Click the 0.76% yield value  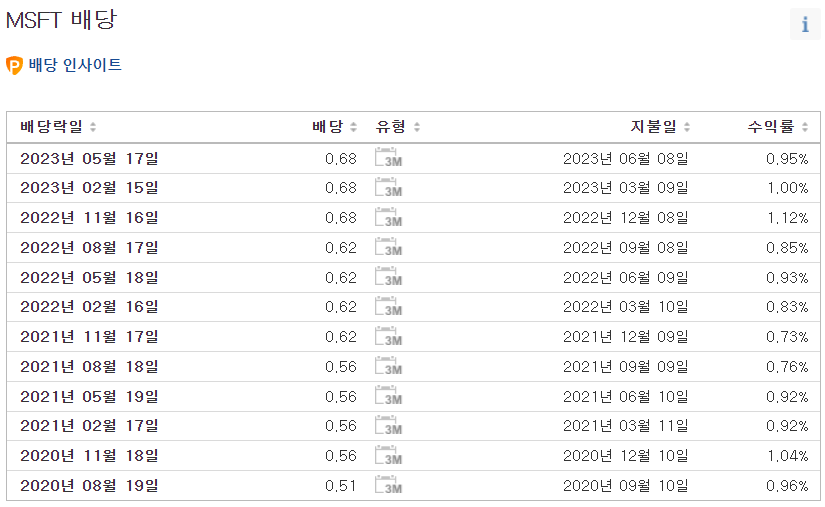point(787,367)
